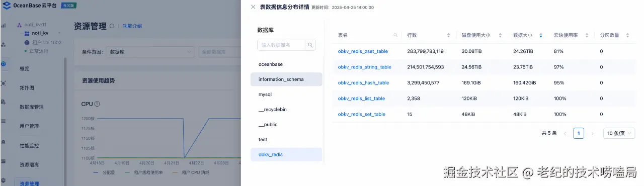Open obkv_redis_list_table link
The width and height of the screenshot is (644, 186).
pos(361,99)
